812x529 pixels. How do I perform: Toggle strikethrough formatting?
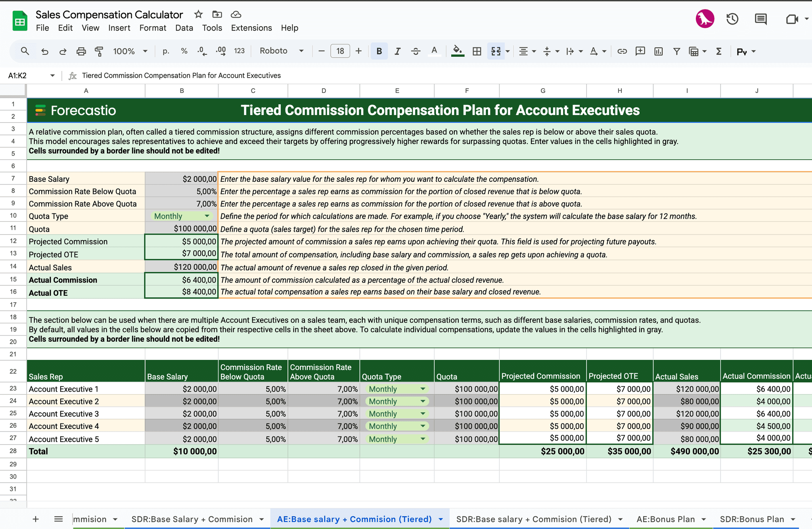(x=415, y=51)
